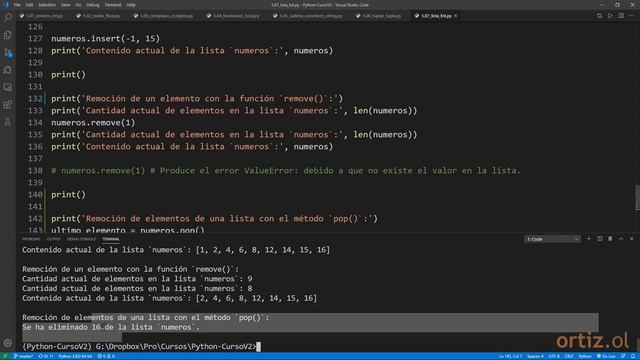Change end of line sequence CRLF

(x=569, y=356)
